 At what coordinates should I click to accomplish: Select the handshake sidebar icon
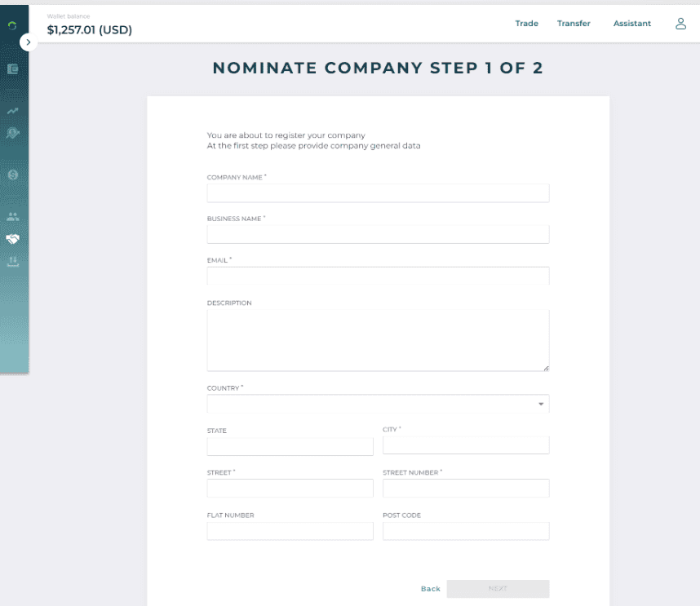[x=12, y=239]
